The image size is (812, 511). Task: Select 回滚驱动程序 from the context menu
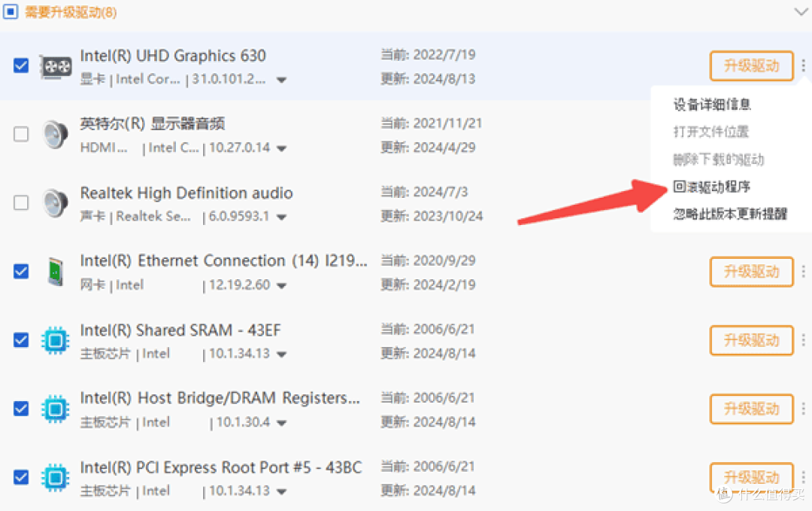point(711,187)
